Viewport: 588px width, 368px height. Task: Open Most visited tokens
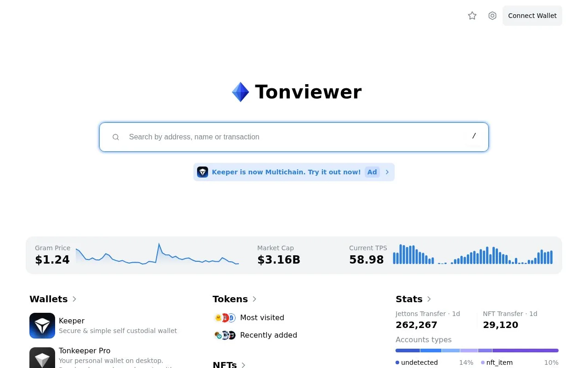point(262,317)
